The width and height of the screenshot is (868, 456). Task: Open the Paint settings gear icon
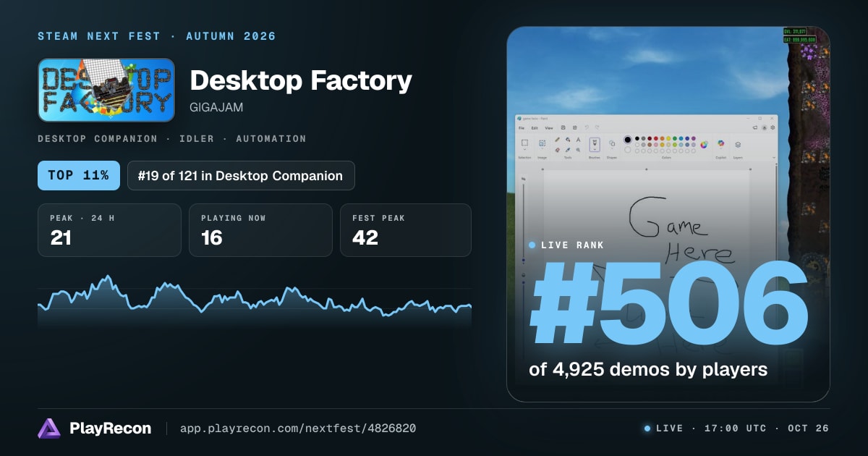tap(773, 127)
